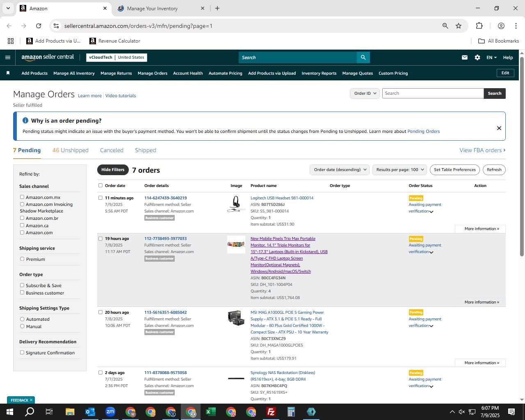
Task: Open the messages envelope icon
Action: (465, 57)
